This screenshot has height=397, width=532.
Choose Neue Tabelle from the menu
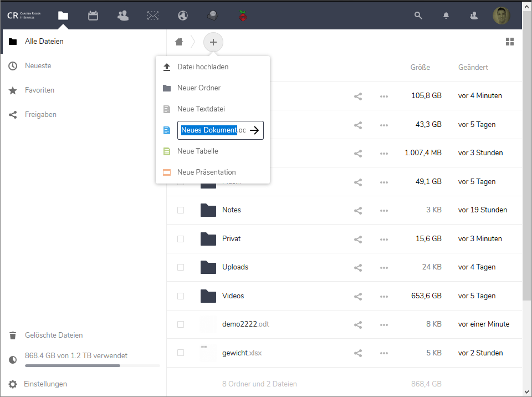coord(198,151)
